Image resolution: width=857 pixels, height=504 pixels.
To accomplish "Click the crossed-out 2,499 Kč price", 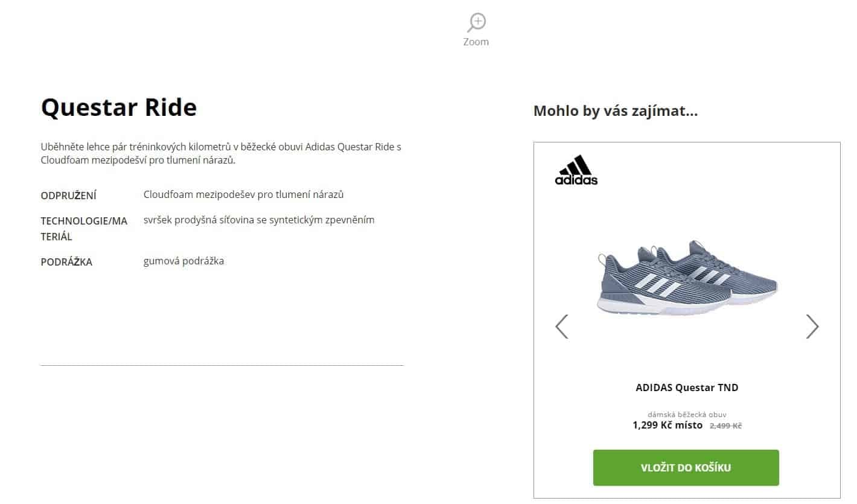I will point(725,426).
